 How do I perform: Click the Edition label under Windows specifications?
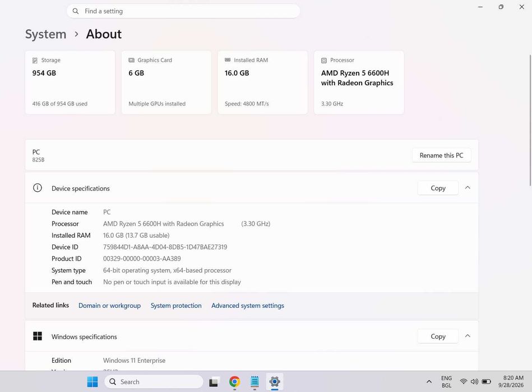(62, 361)
